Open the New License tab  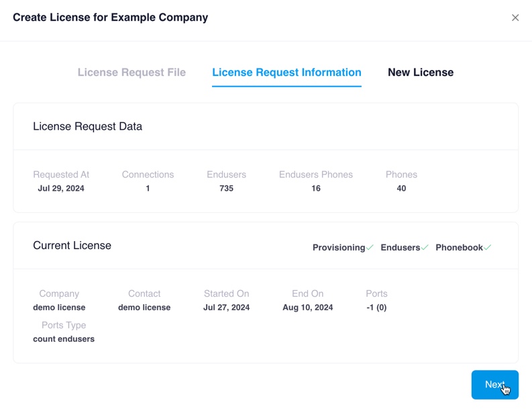pyautogui.click(x=421, y=73)
